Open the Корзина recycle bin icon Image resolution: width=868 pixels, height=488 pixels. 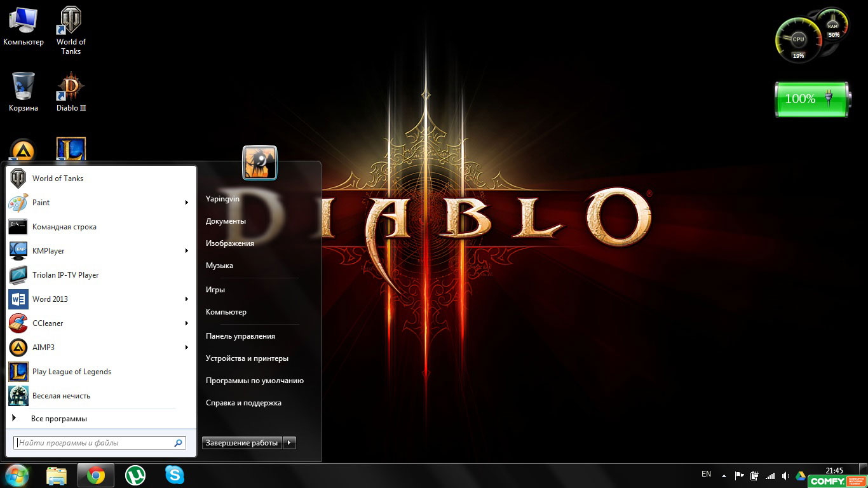24,92
